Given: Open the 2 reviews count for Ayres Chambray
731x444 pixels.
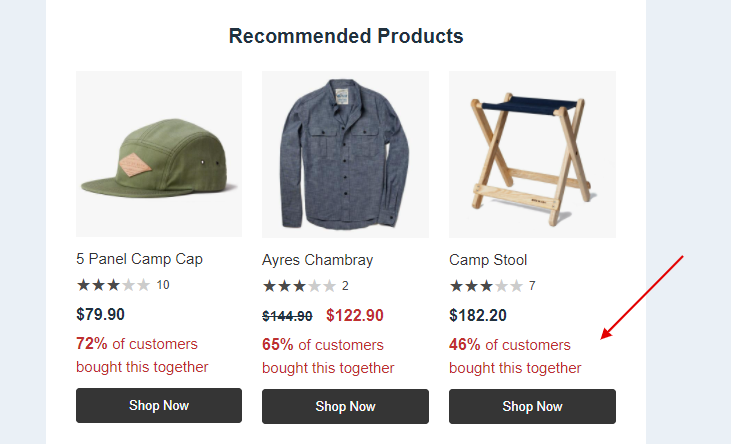Looking at the screenshot, I should pos(345,286).
